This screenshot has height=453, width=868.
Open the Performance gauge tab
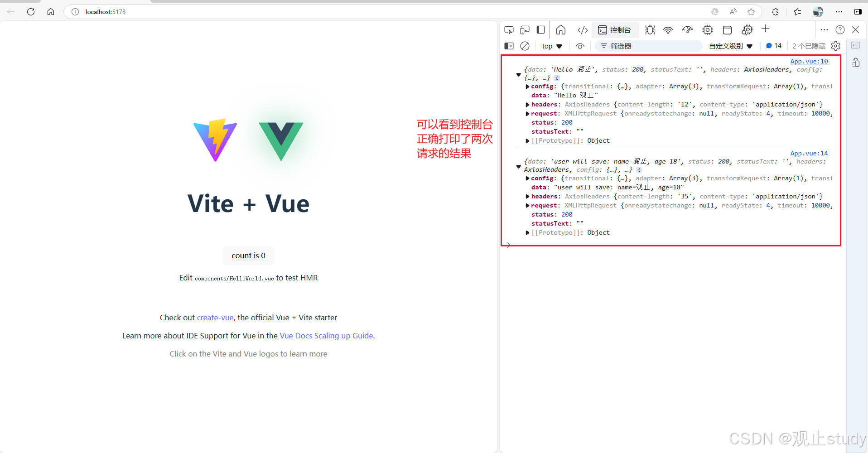pos(688,30)
